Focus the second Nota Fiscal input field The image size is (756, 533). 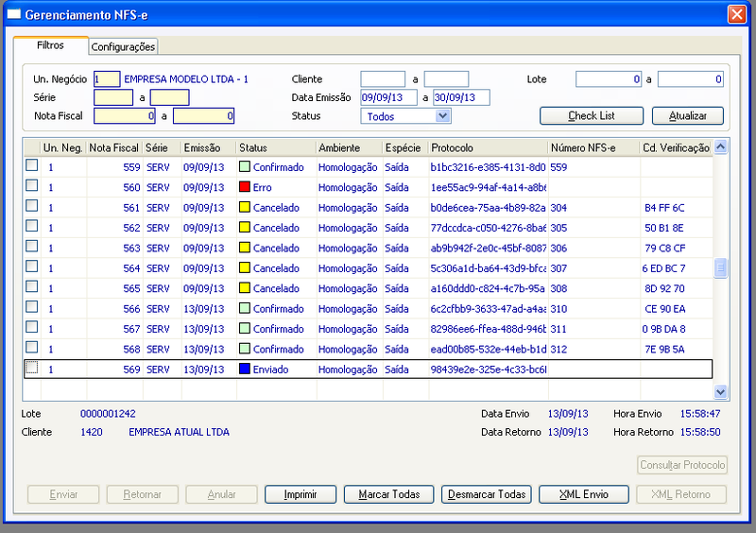[x=203, y=115]
